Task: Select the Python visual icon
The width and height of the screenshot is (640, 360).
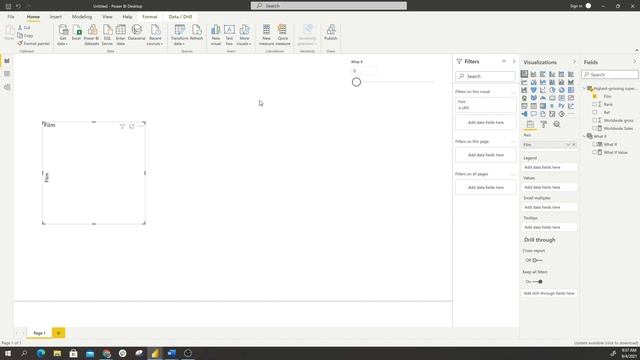Action: (561, 106)
